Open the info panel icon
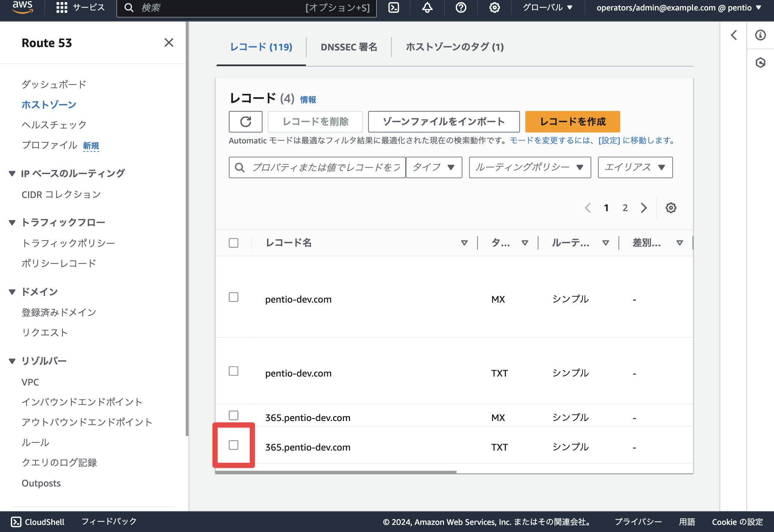Screen dimensions: 774x532 click(x=761, y=35)
